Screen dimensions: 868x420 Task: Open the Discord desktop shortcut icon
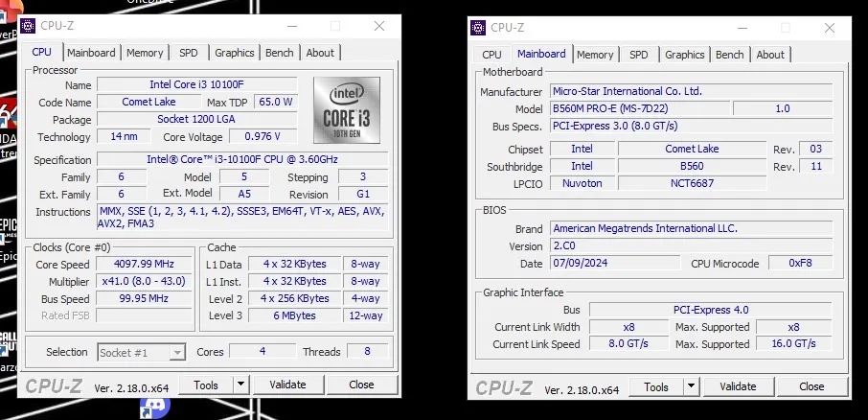click(x=154, y=407)
